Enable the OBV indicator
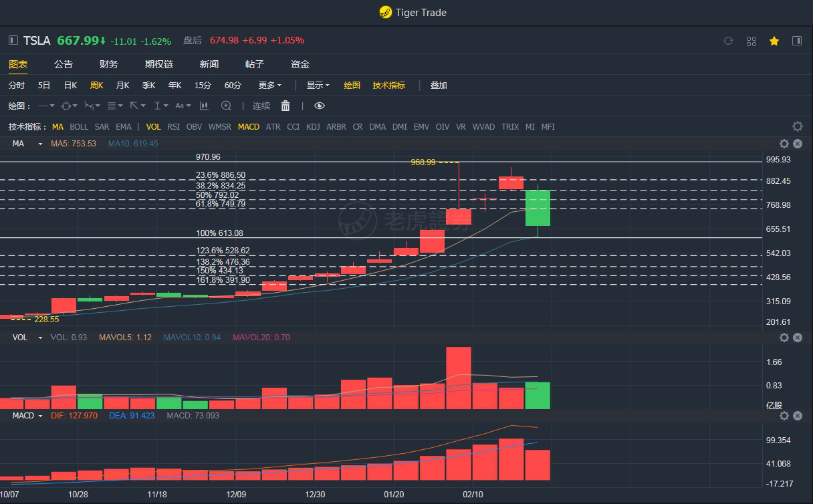The width and height of the screenshot is (813, 504). point(194,126)
